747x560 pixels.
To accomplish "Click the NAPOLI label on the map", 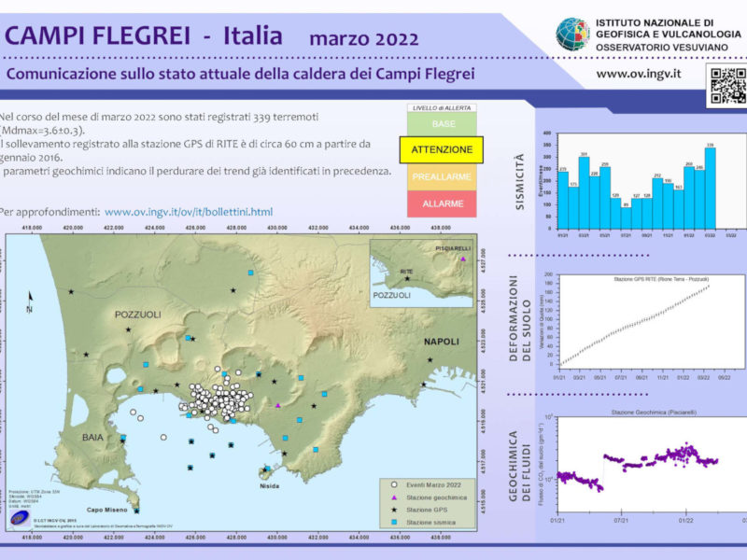I will pos(442,342).
